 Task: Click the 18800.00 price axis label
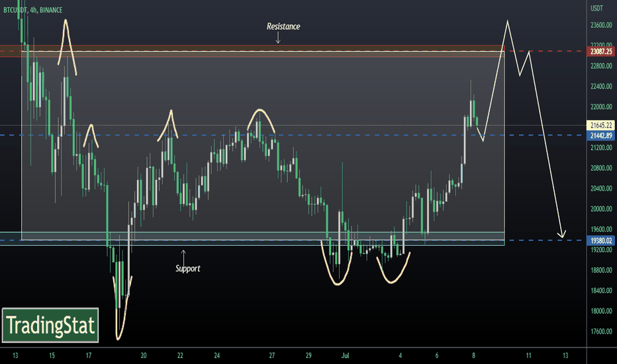tap(601, 270)
